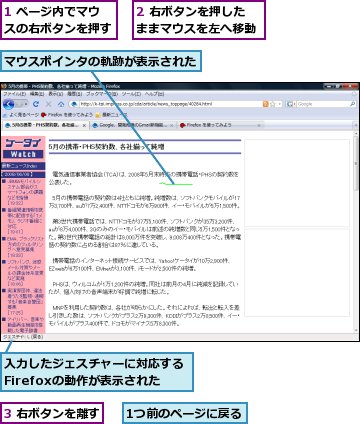Click the site identity icon in address bar

click(75, 104)
